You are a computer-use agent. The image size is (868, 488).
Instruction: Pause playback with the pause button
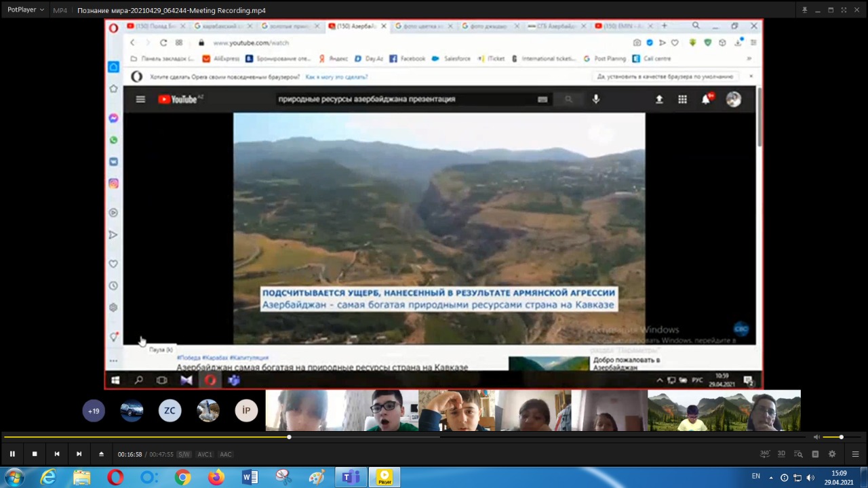click(x=12, y=454)
